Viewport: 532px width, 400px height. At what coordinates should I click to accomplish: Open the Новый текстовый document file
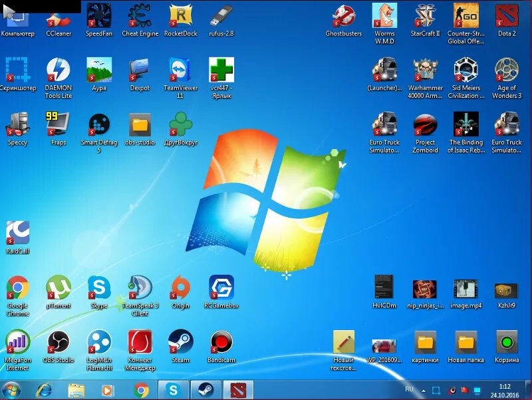[344, 349]
